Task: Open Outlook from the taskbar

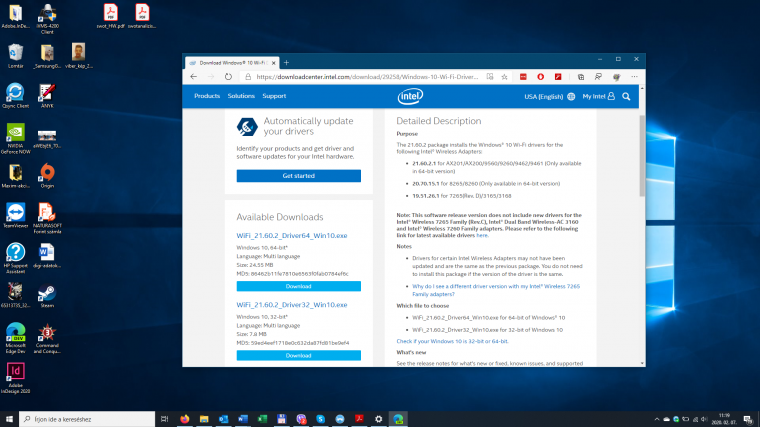Action: pos(223,419)
